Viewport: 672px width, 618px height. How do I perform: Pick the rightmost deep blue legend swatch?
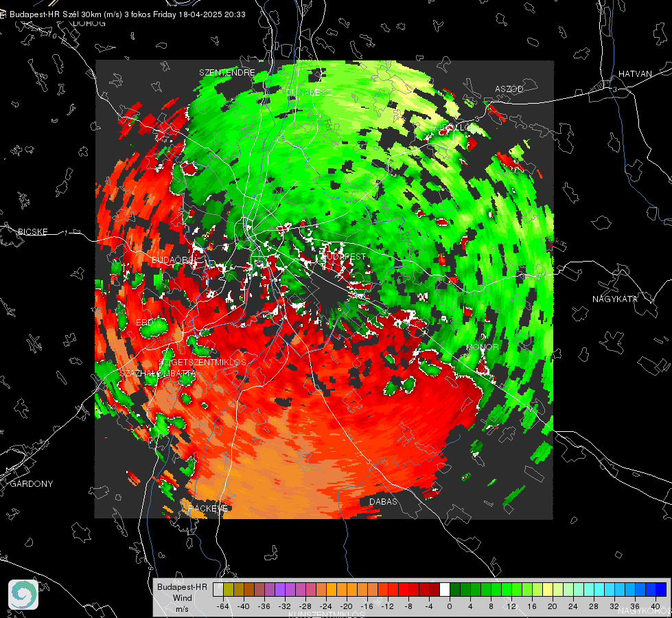(661, 590)
